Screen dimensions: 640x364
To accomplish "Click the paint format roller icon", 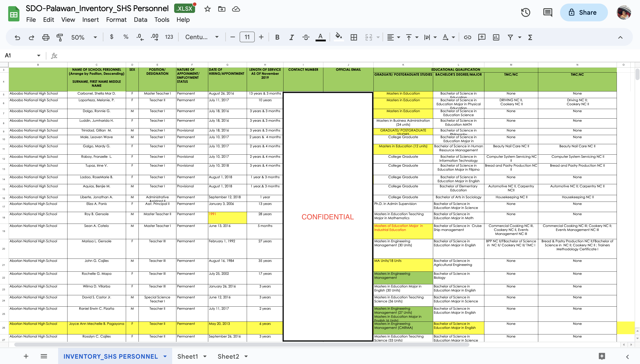I will pyautogui.click(x=59, y=37).
